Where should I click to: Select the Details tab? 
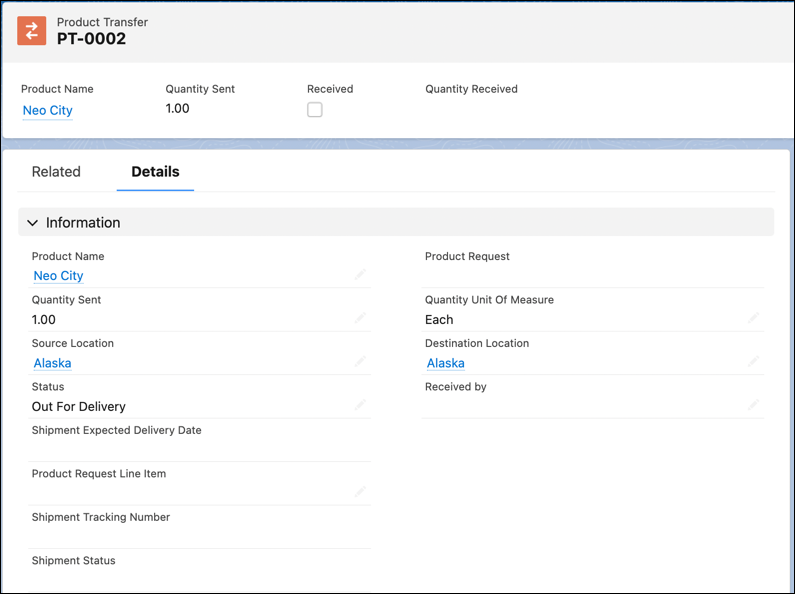(155, 172)
